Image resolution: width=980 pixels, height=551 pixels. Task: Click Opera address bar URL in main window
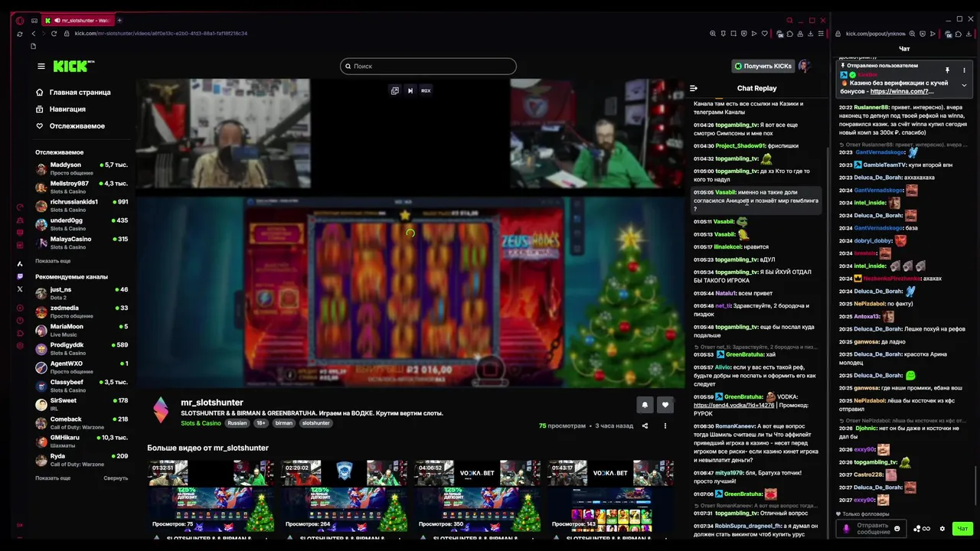(x=161, y=34)
